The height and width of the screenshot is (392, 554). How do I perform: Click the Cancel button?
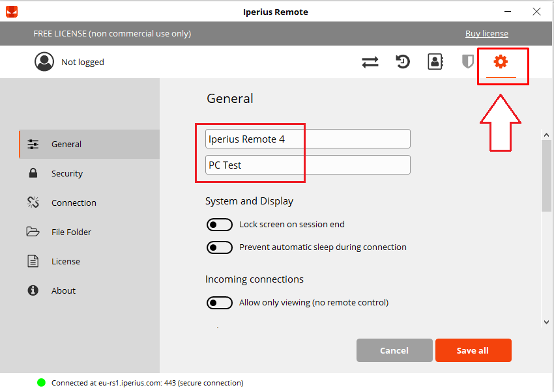point(394,350)
